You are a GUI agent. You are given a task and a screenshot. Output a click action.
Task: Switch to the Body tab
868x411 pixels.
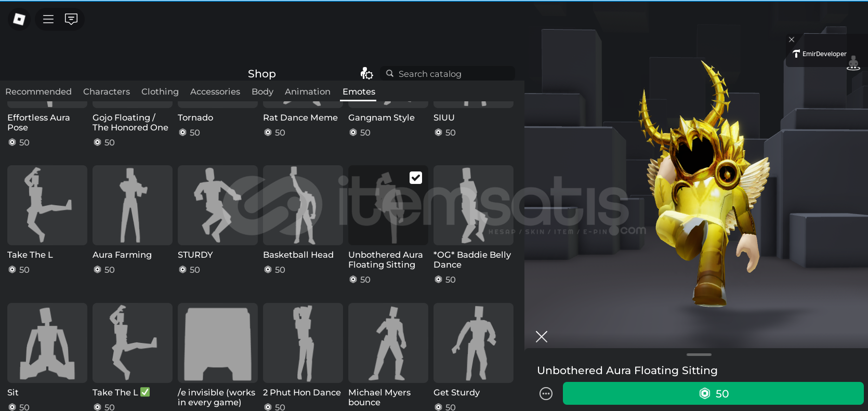point(262,91)
